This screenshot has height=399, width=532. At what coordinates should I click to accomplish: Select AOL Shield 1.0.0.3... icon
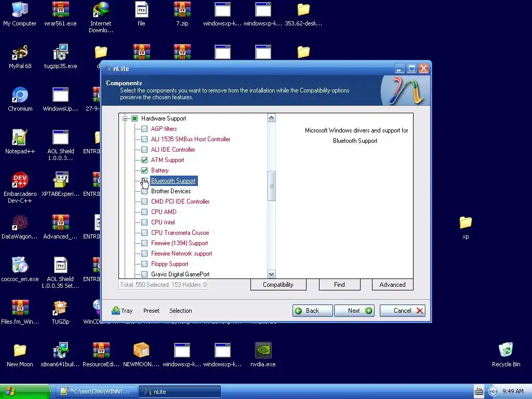coord(60,145)
